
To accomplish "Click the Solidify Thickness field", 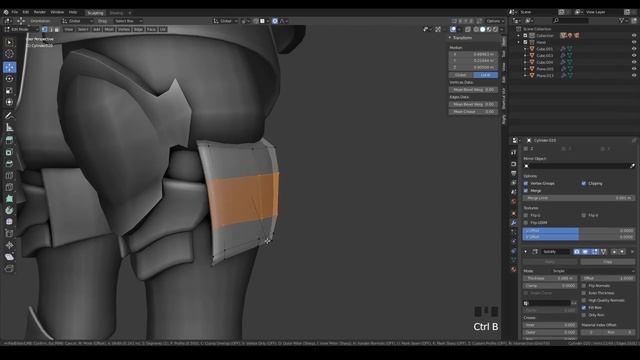I will 550,278.
